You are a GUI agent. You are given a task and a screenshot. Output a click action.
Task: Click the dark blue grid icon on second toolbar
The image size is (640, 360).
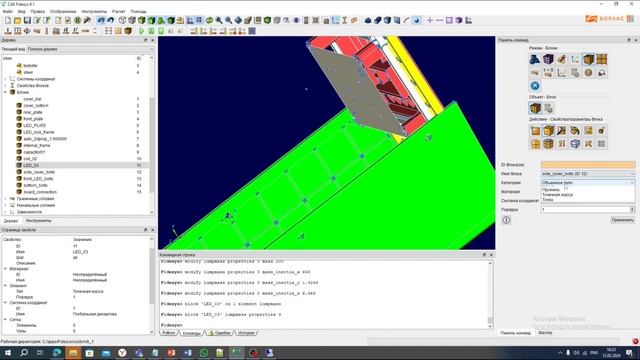click(x=252, y=31)
